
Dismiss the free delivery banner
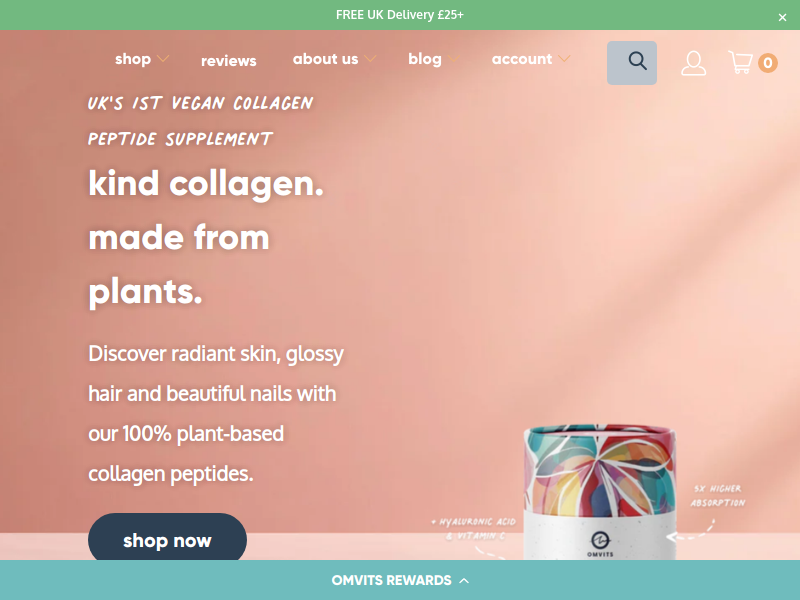click(782, 17)
